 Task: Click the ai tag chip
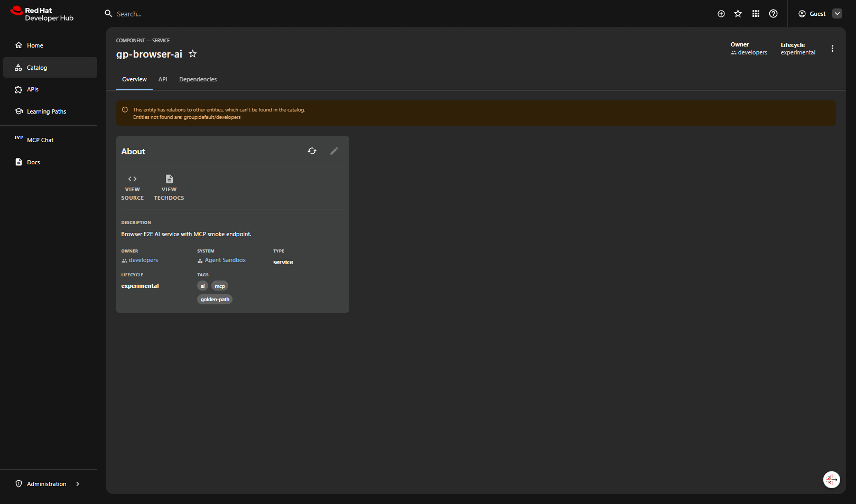[202, 286]
